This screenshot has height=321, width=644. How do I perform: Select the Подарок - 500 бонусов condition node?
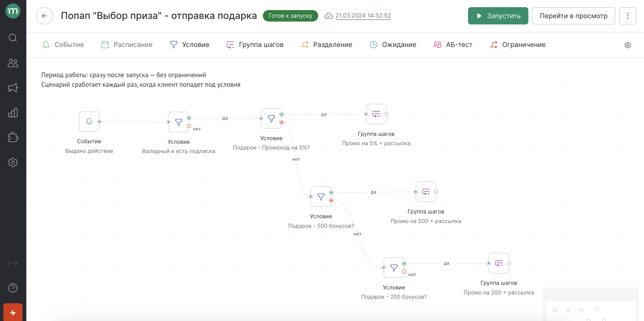pos(321,196)
